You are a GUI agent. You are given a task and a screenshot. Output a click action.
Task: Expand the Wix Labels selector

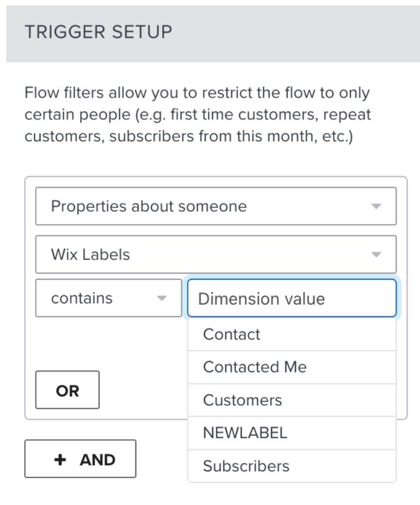click(x=216, y=254)
